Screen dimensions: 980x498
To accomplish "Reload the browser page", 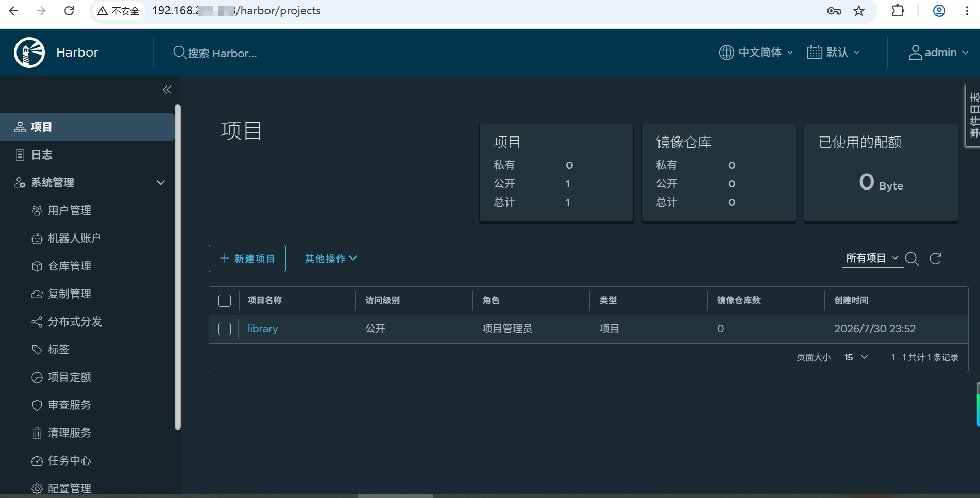I will pos(69,11).
